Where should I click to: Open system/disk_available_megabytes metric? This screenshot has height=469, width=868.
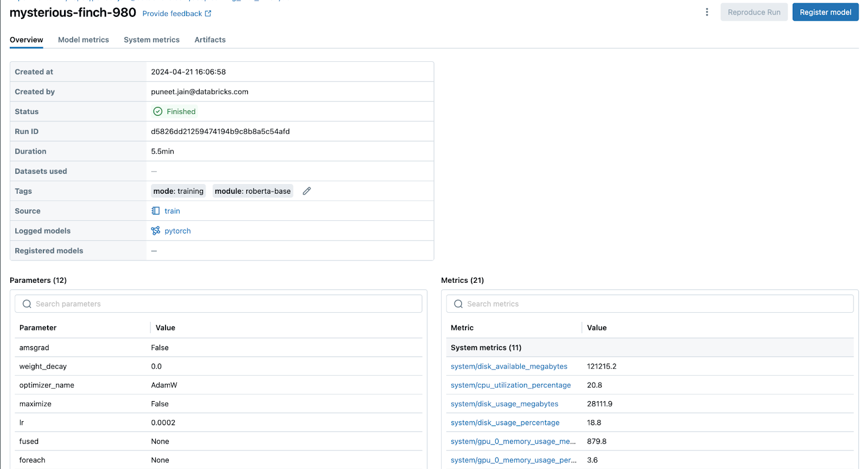click(x=509, y=366)
